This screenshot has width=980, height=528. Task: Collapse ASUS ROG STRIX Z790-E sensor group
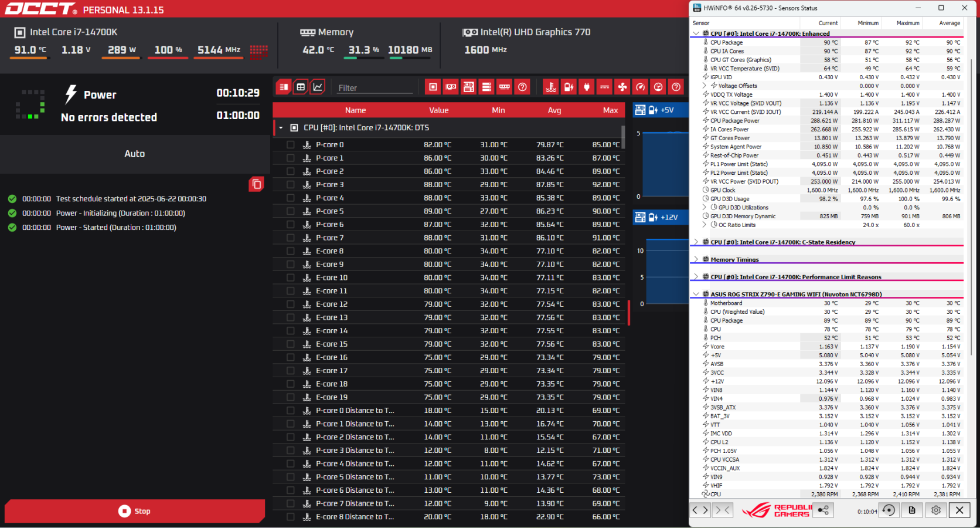tap(696, 295)
